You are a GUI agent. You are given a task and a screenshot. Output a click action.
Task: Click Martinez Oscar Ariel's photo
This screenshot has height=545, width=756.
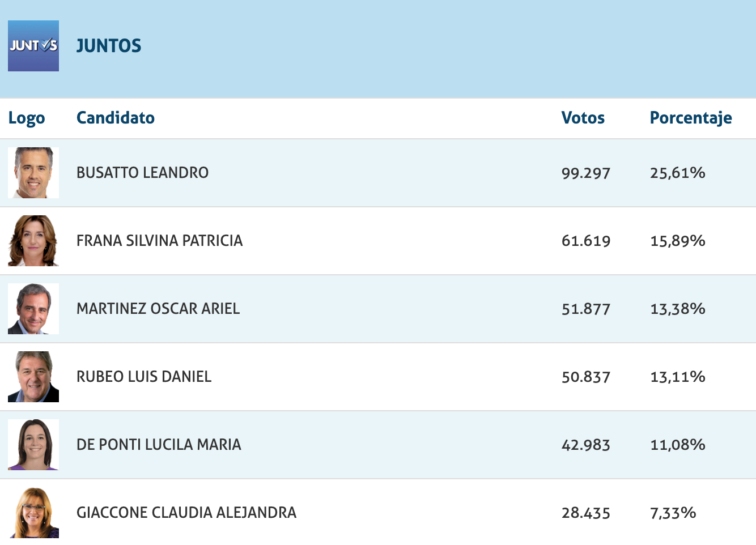point(33,309)
